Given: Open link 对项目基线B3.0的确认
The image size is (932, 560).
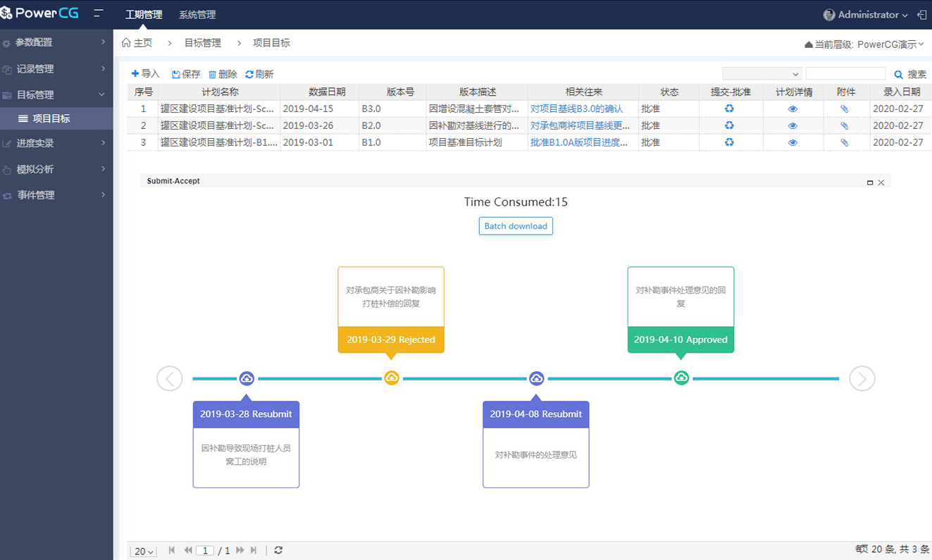Looking at the screenshot, I should click(x=576, y=109).
